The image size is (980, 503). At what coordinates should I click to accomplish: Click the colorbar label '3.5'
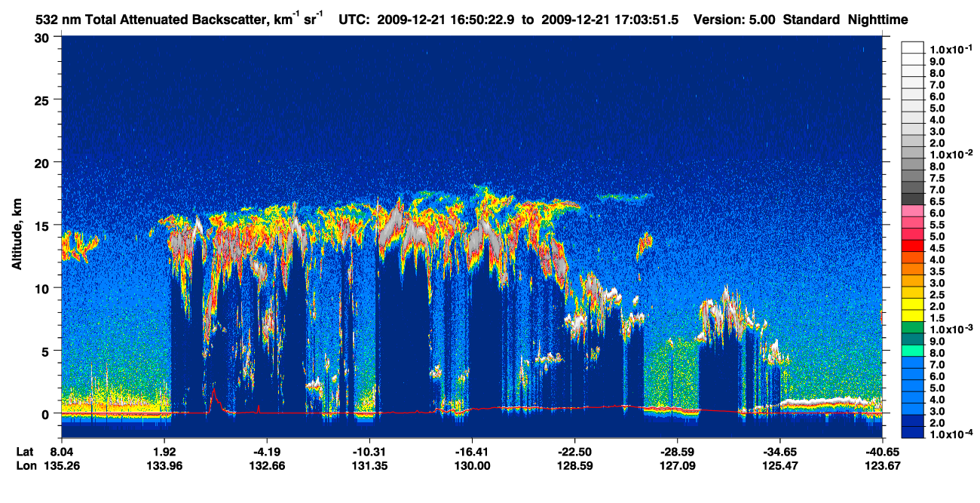click(939, 271)
